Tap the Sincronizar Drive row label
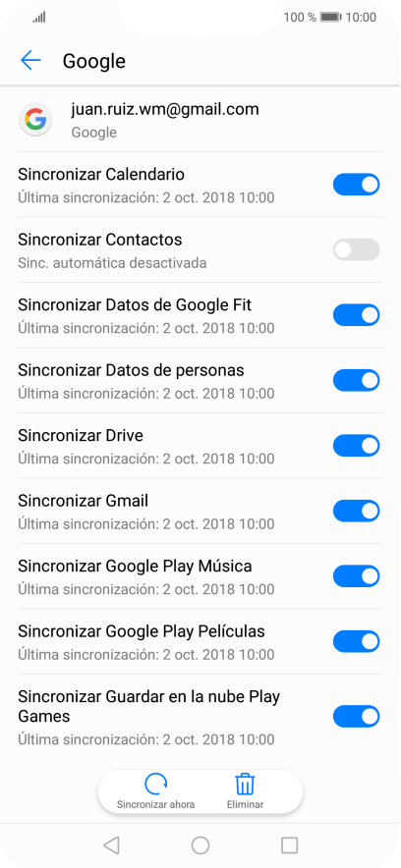This screenshot has width=401, height=868. [81, 436]
